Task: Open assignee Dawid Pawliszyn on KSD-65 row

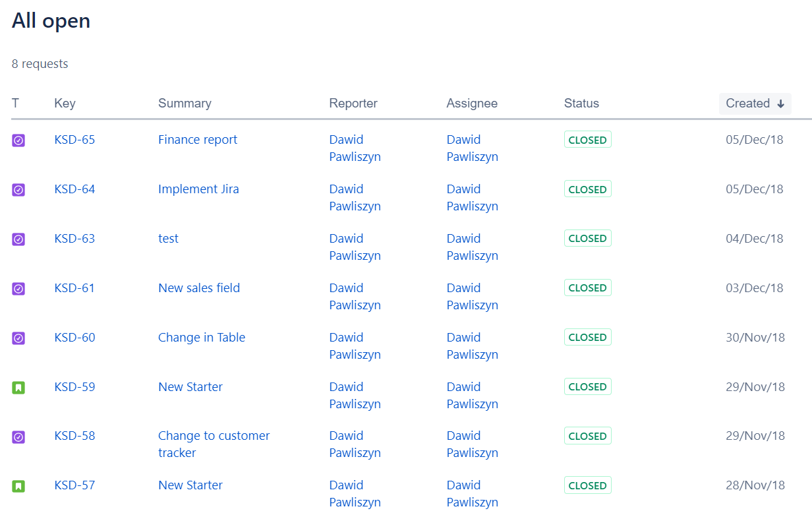Action: [x=473, y=148]
